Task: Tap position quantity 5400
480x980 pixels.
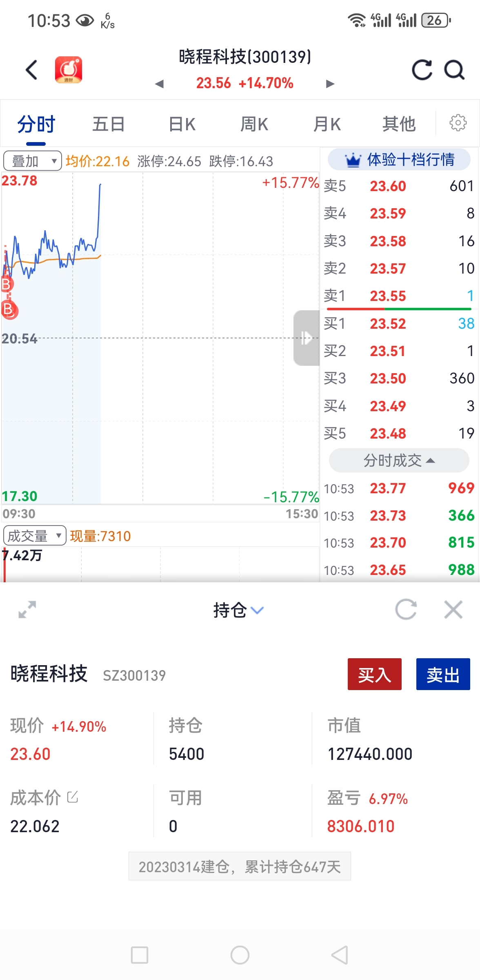Action: 187,754
